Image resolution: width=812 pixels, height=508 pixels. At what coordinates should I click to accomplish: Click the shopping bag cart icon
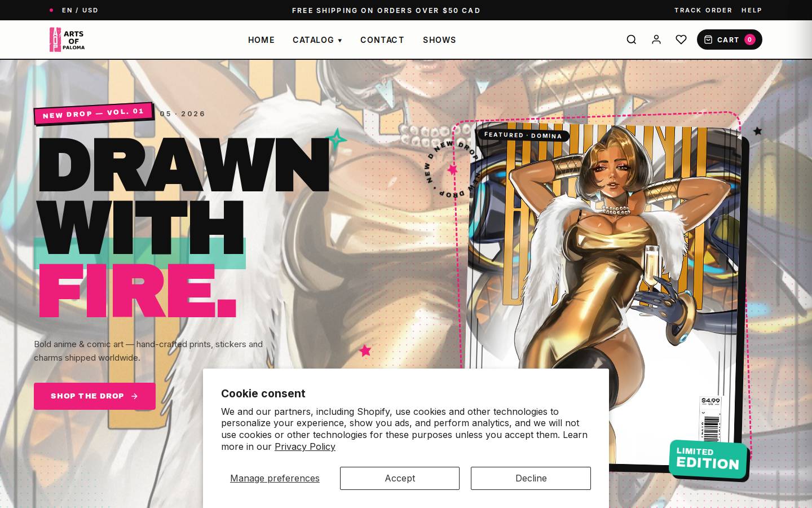pyautogui.click(x=708, y=40)
